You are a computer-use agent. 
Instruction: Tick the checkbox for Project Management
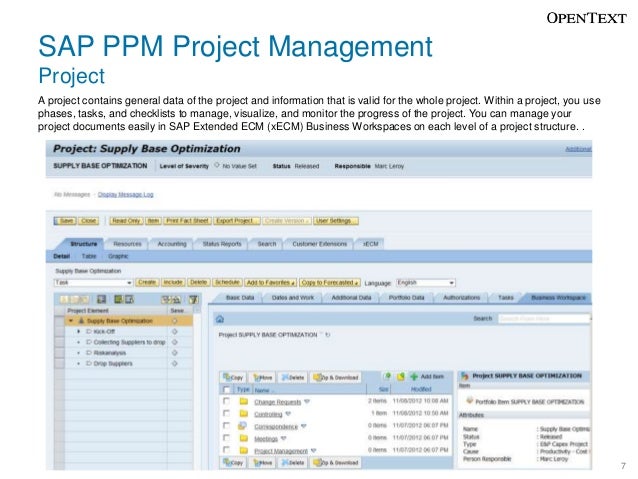227,450
